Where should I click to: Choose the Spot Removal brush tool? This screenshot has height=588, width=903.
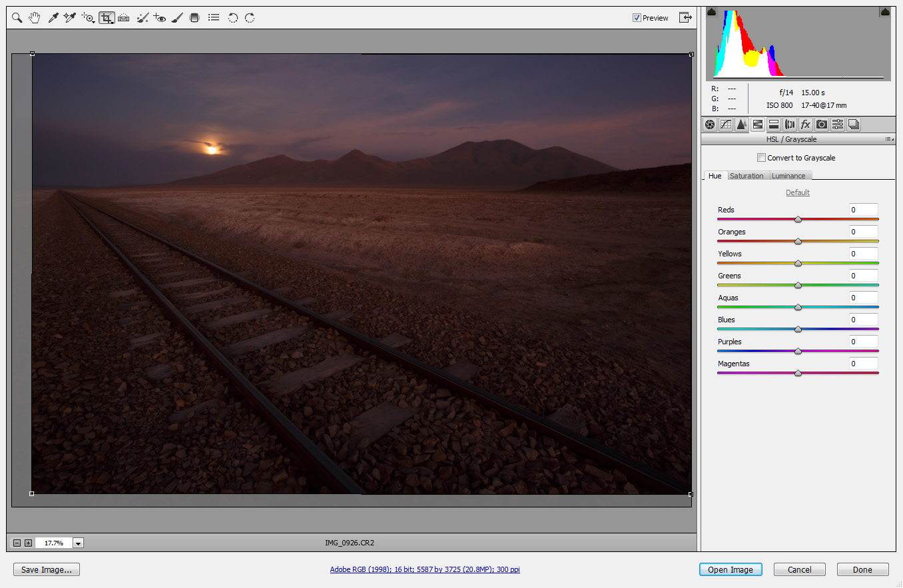[143, 18]
